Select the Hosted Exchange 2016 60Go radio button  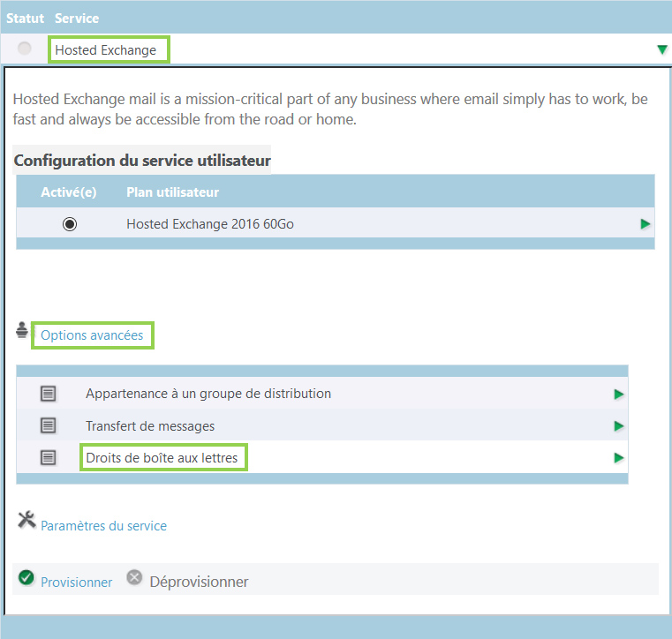(x=70, y=224)
